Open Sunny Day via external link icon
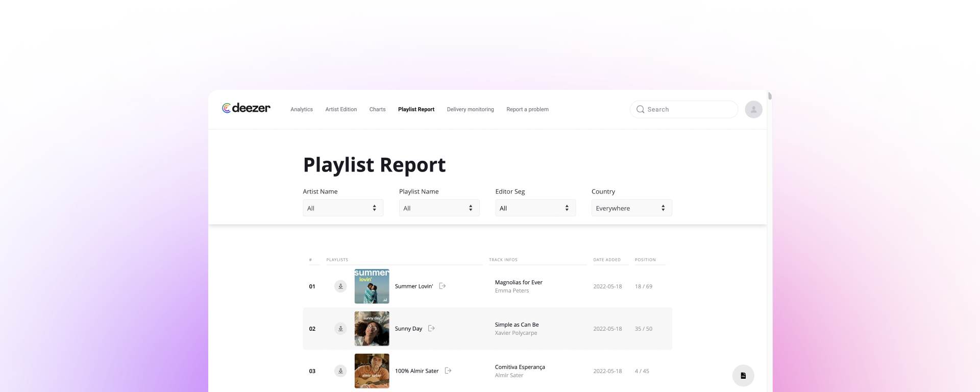980x392 pixels. (431, 328)
